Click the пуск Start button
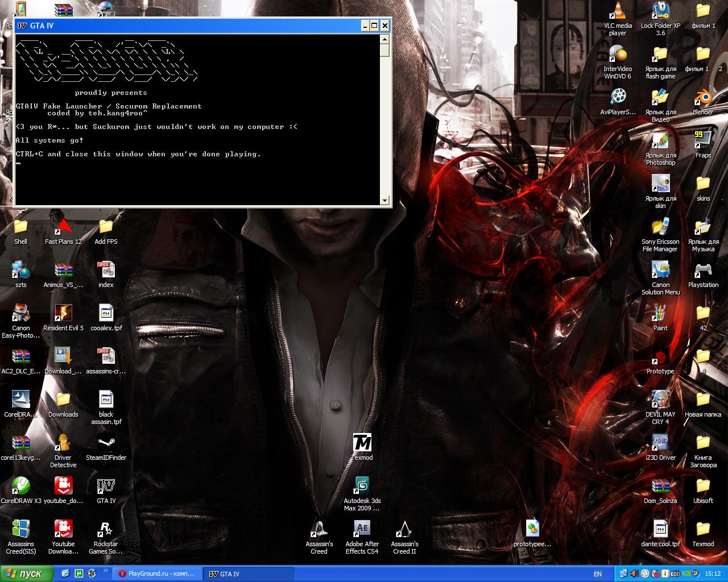Viewport: 728px width, 582px height. 27,574
